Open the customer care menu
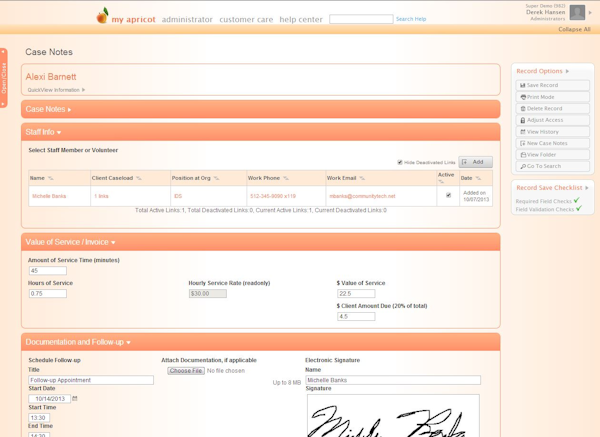Screen dimensions: 600x437 click(246, 19)
